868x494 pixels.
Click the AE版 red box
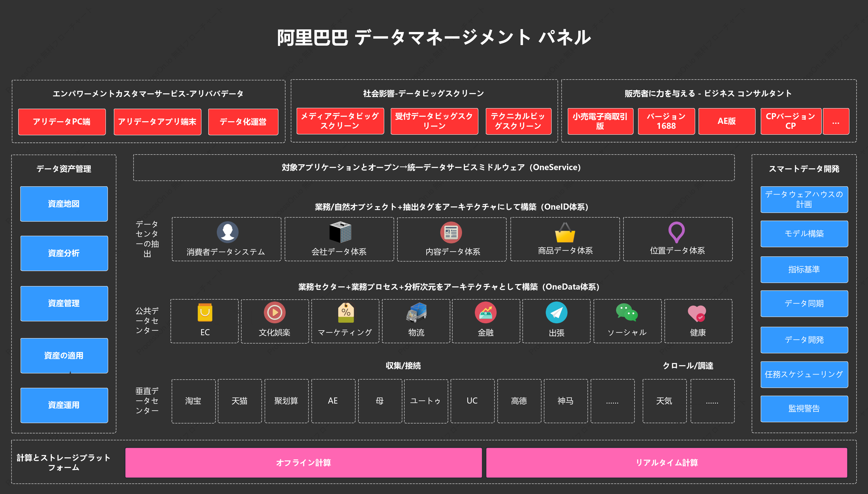[x=727, y=121]
